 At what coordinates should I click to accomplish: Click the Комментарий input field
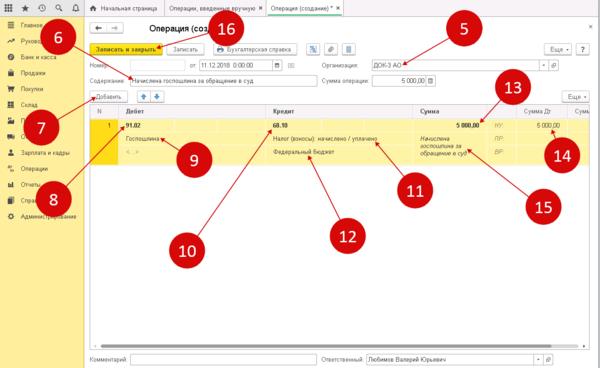point(223,360)
